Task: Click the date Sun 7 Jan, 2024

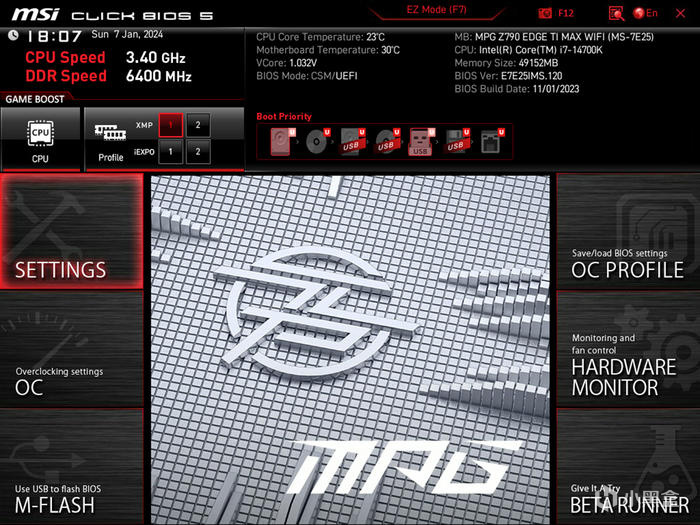Action: 127,34
